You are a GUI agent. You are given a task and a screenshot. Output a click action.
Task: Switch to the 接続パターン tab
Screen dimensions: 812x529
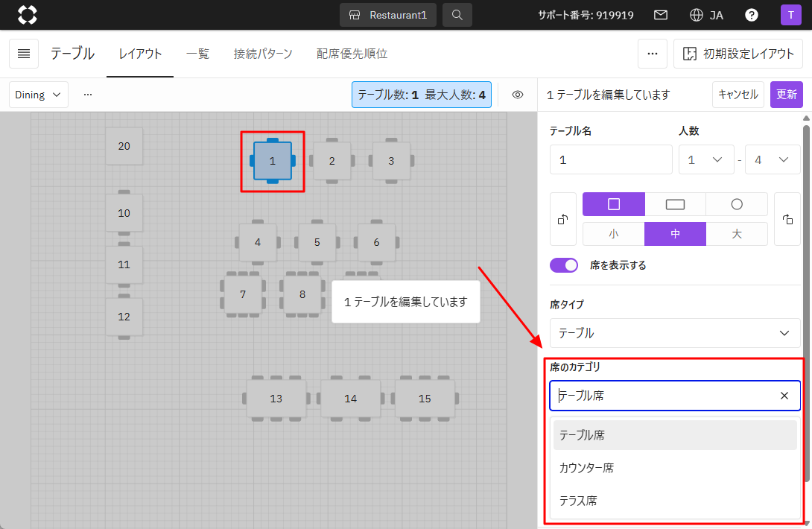pos(262,54)
